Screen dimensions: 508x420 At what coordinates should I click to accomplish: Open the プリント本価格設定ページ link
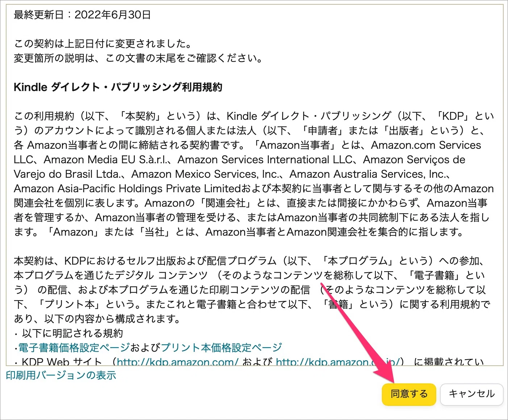tap(221, 348)
